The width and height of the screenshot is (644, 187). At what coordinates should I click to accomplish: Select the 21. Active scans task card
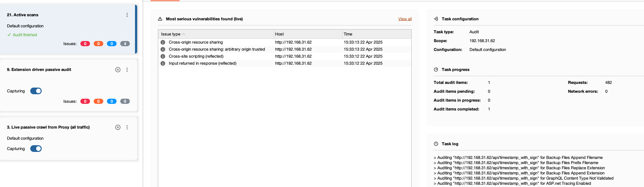69,30
